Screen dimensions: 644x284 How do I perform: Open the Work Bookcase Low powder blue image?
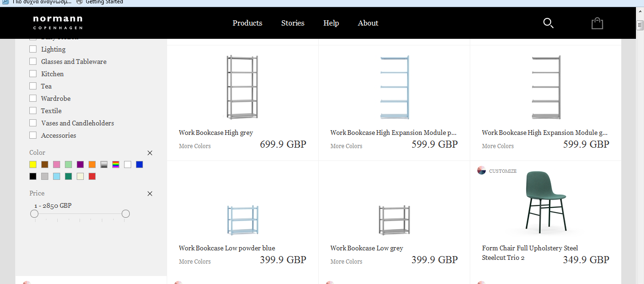coord(242,220)
